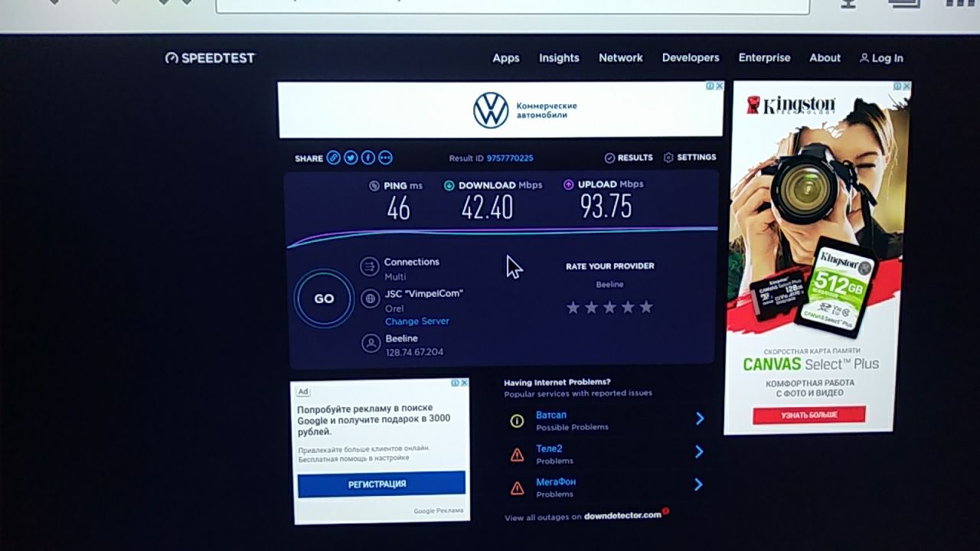Image resolution: width=980 pixels, height=551 pixels.
Task: Open the Results page
Action: pyautogui.click(x=629, y=158)
